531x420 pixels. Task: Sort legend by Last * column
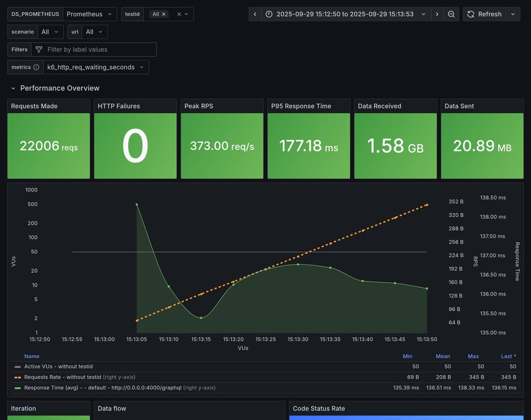coord(509,356)
